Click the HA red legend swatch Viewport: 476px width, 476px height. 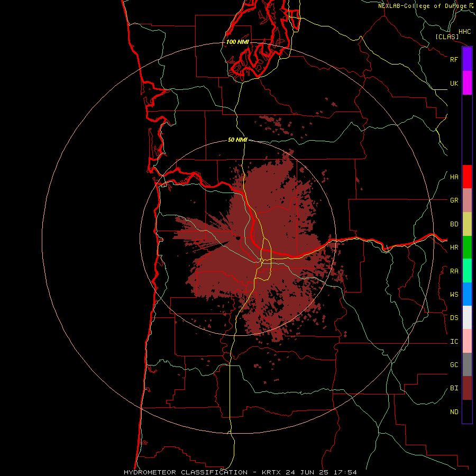pos(467,177)
